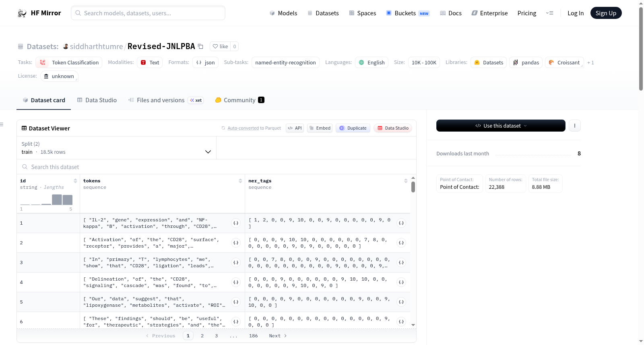This screenshot has width=644, height=345.
Task: Open the left sidebar toggle icon
Action: tap(2, 124)
